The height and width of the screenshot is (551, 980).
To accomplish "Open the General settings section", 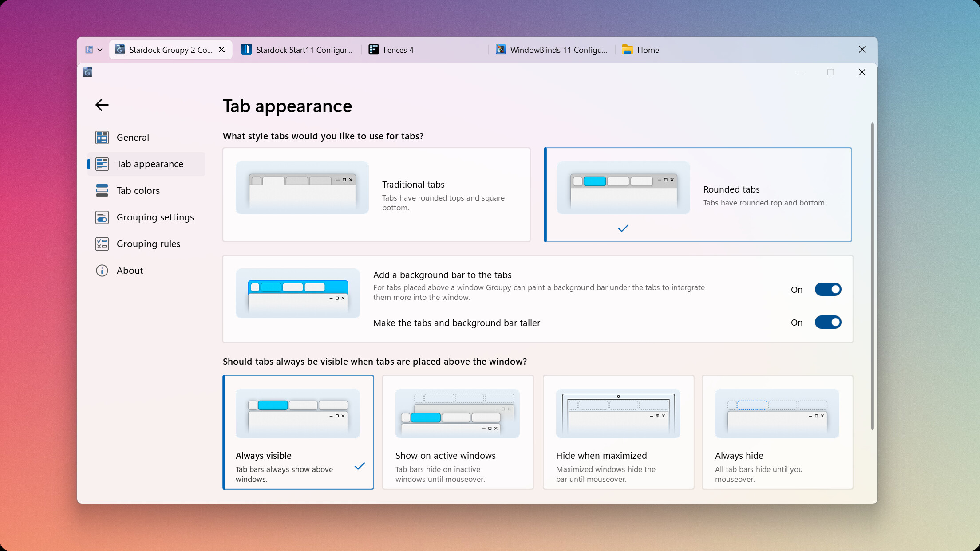I will 133,137.
